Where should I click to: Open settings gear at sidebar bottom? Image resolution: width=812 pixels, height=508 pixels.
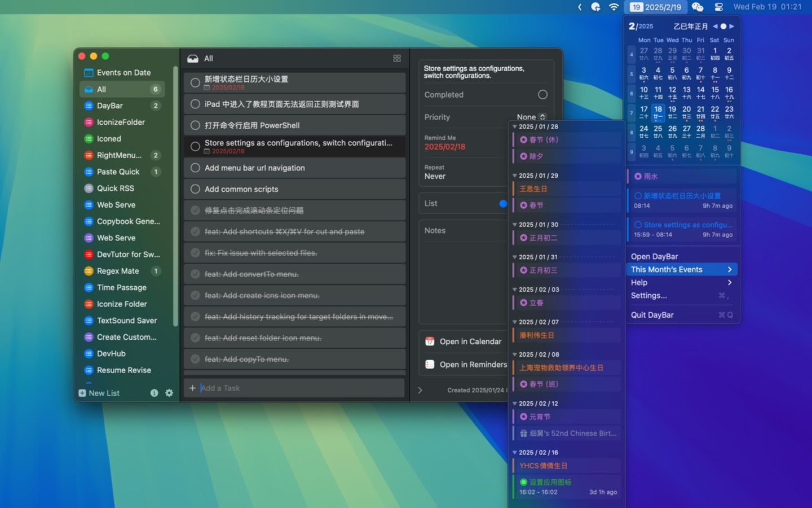click(169, 393)
